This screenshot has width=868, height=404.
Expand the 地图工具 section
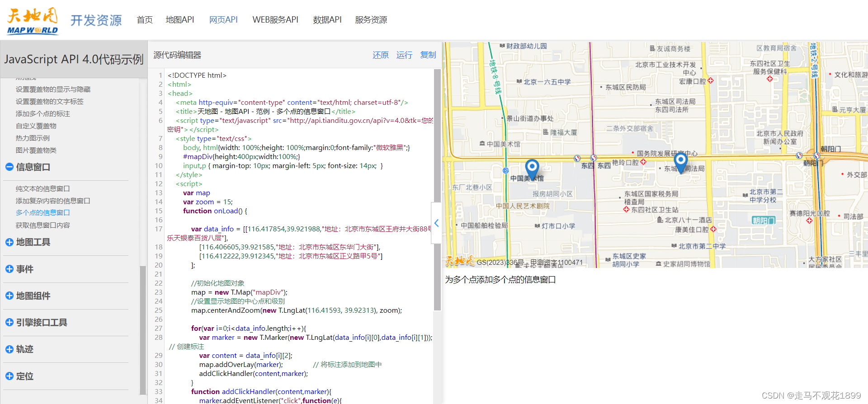(x=9, y=242)
